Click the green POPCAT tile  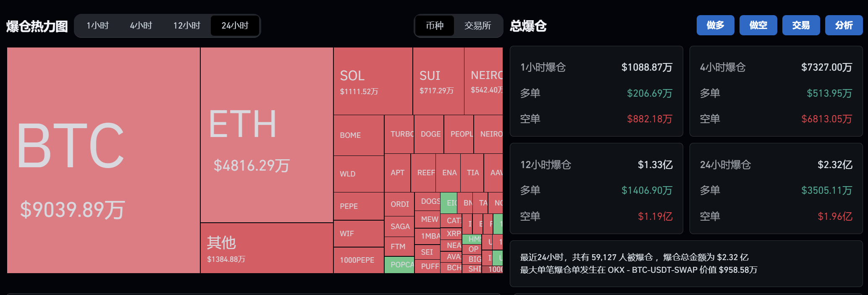(x=399, y=265)
